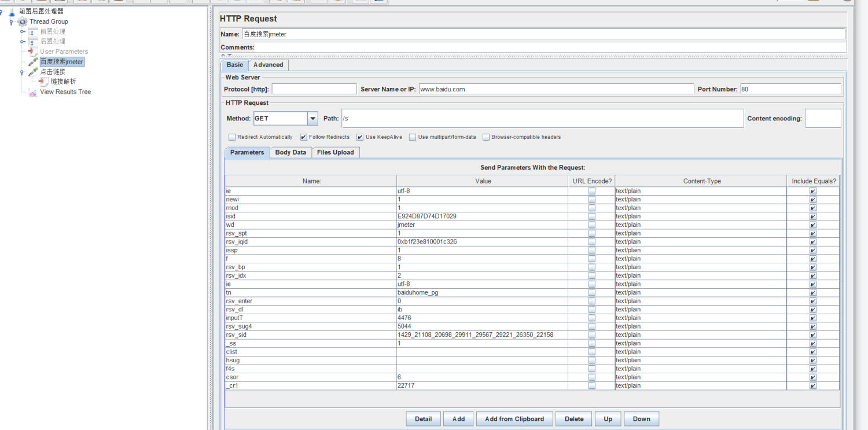The image size is (868, 430).
Task: Click the 'rsv_enter' name cell
Action: coord(311,301)
